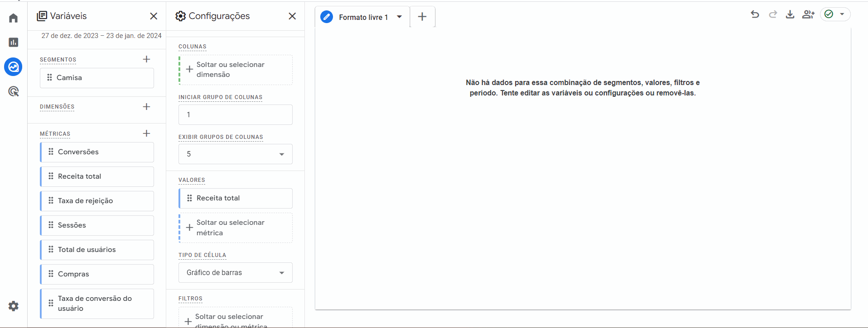Close the Variáveis panel
Image resolution: width=868 pixels, height=328 pixels.
tap(154, 16)
